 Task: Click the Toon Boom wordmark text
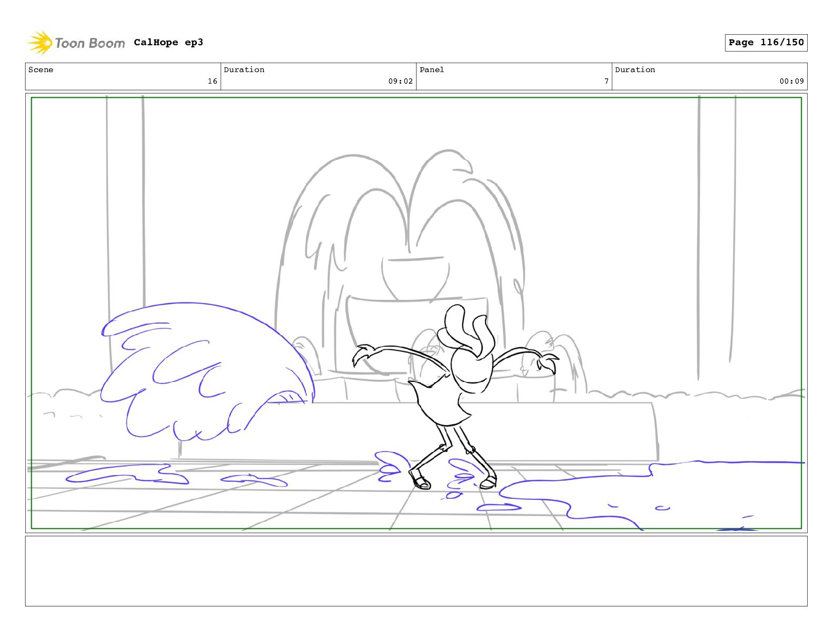(x=90, y=43)
